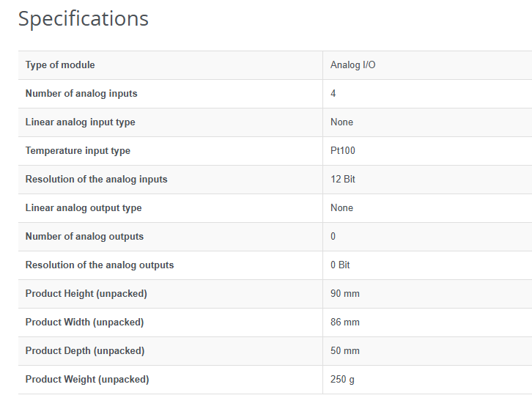Click the 'Linear analog input type' label
The width and height of the screenshot is (532, 398).
80,122
